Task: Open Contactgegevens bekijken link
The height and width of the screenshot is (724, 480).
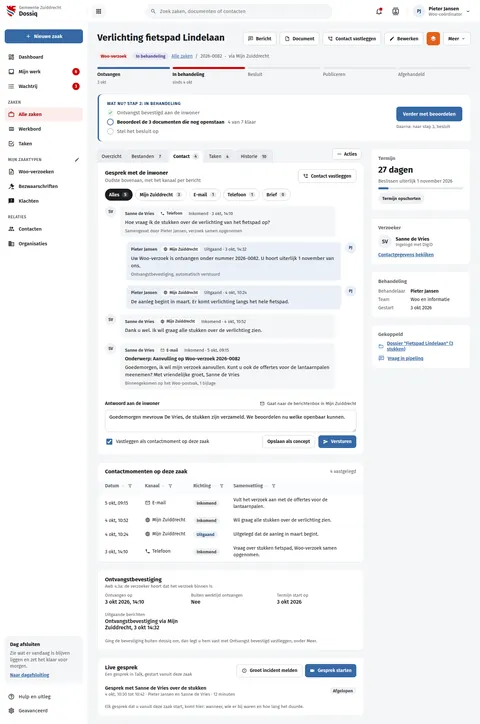Action: (x=406, y=254)
